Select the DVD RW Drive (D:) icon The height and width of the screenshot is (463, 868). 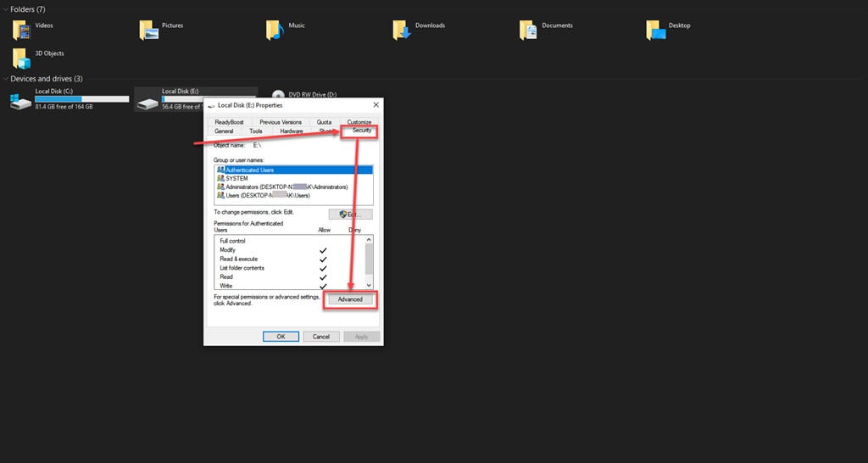point(278,95)
